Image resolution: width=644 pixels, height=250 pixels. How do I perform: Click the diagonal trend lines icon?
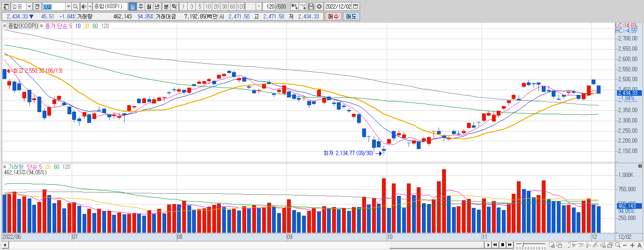[595, 245]
